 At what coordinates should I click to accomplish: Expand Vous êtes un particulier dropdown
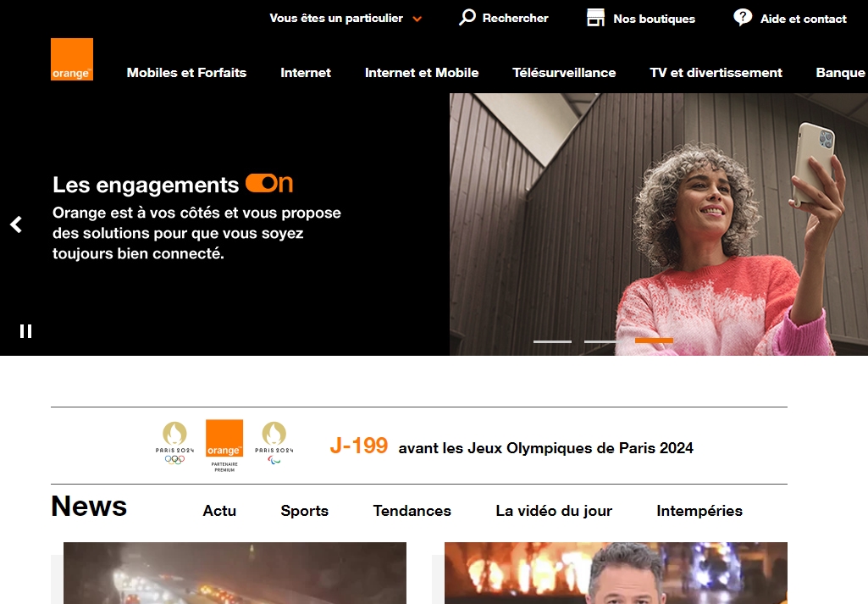pos(346,19)
